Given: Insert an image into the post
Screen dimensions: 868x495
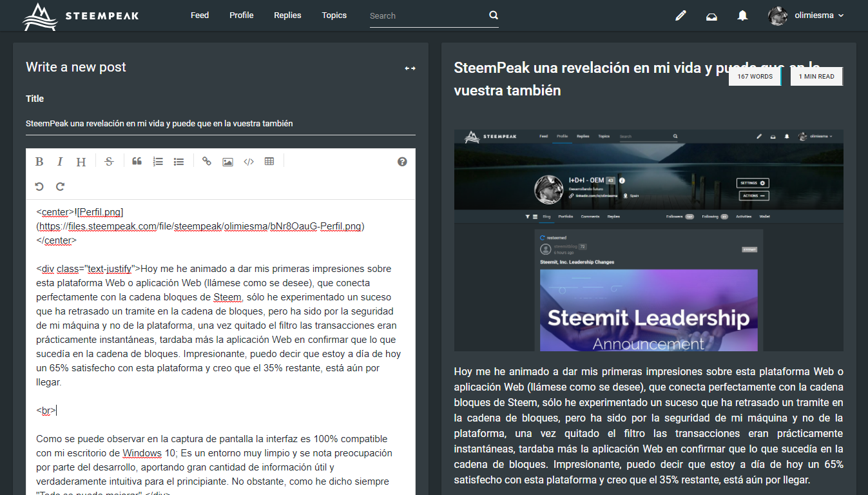Looking at the screenshot, I should pyautogui.click(x=227, y=162).
